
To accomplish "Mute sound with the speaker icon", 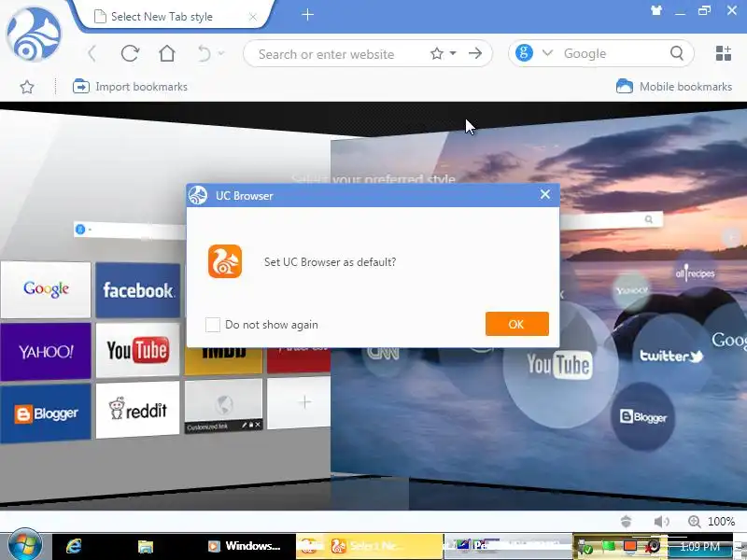I will (661, 522).
